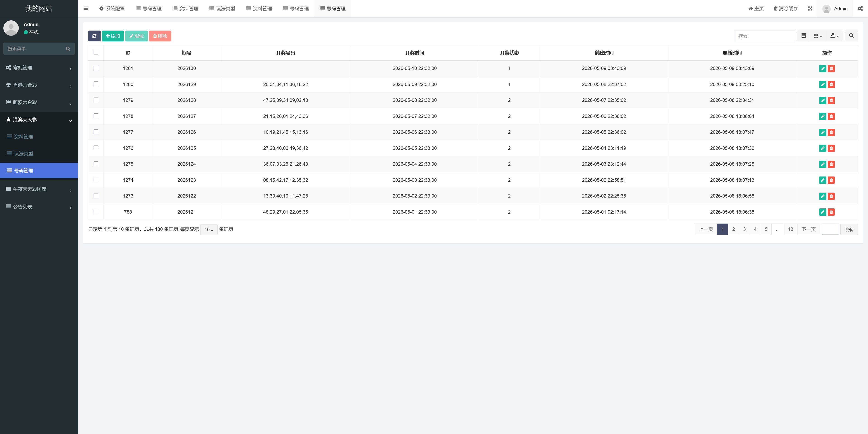The image size is (868, 434).
Task: Click the 搜索 table search input
Action: pyautogui.click(x=764, y=36)
